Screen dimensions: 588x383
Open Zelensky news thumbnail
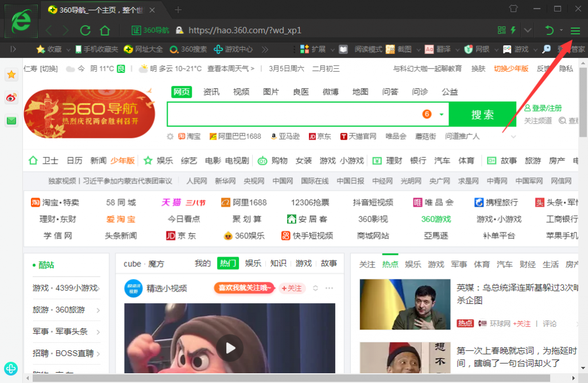(405, 304)
